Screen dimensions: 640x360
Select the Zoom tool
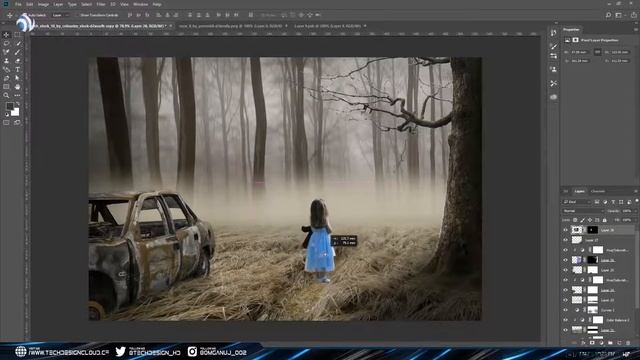(6, 96)
